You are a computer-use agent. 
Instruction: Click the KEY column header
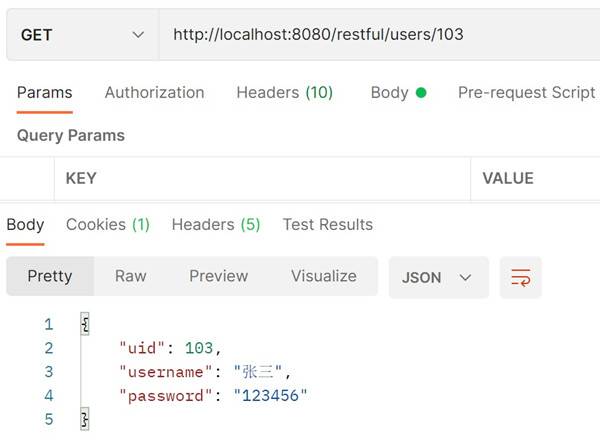81,179
